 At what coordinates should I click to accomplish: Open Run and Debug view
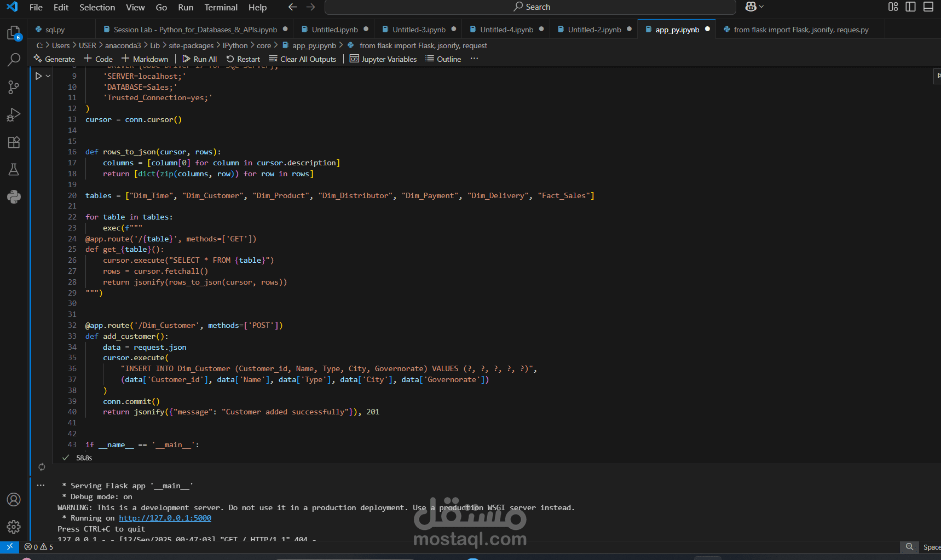coord(14,115)
